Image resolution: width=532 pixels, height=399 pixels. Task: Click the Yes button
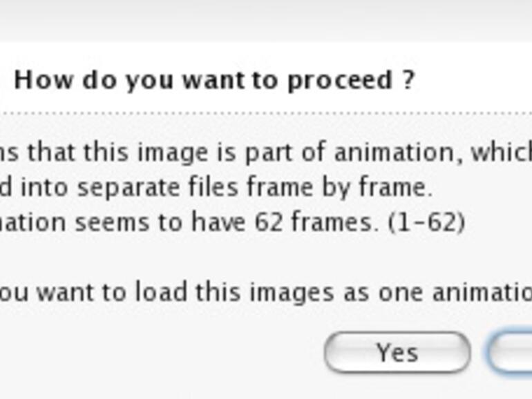(x=397, y=353)
